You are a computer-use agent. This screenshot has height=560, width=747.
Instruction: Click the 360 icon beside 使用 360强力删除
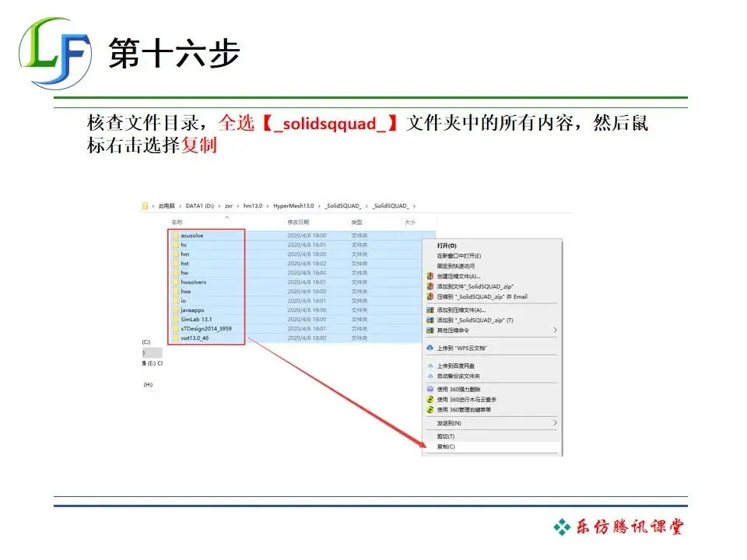430,389
